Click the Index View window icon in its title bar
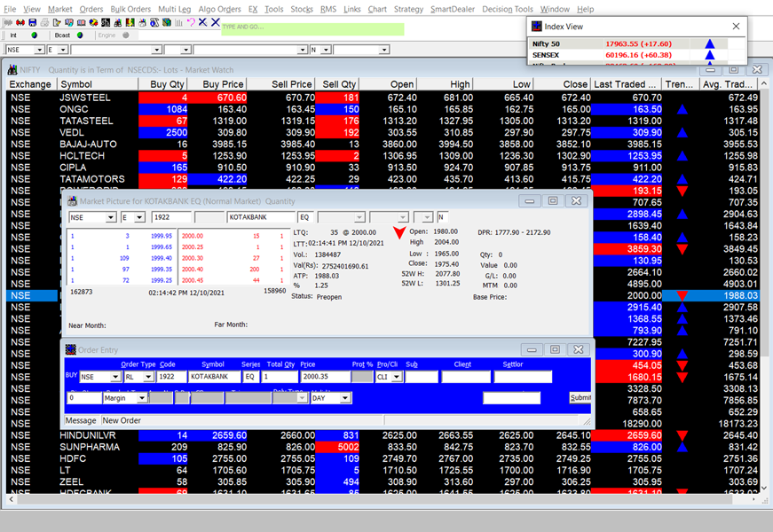This screenshot has height=532, width=773. (535, 26)
